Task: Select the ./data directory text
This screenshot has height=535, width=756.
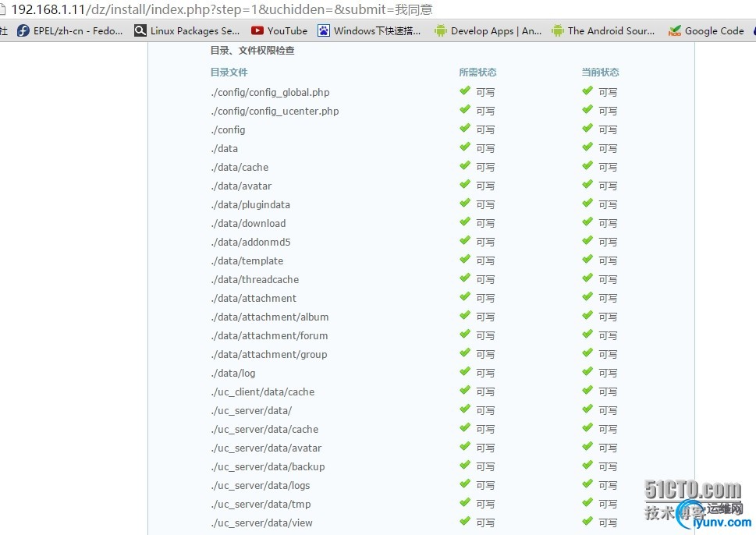Action: pos(224,148)
